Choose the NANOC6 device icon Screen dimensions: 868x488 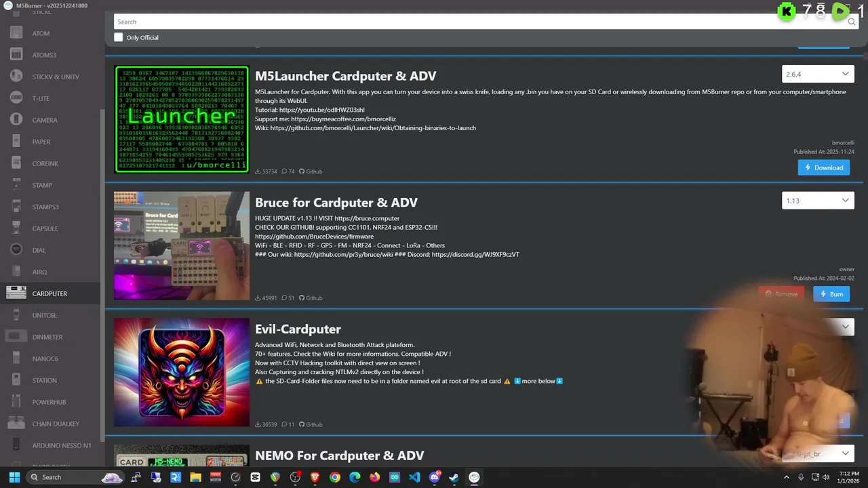[x=16, y=359]
